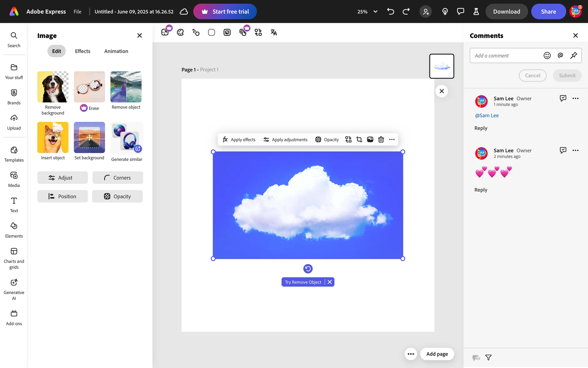The width and height of the screenshot is (588, 368).
Task: Open options menu for hearts comment
Action: coord(575,150)
